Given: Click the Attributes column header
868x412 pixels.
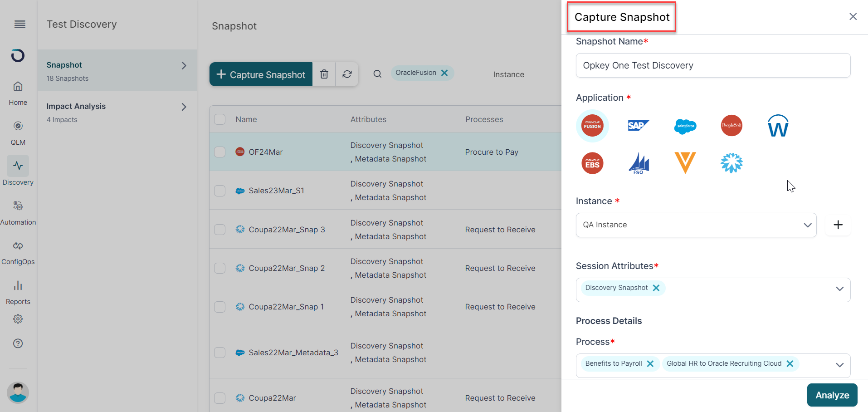Looking at the screenshot, I should (368, 119).
